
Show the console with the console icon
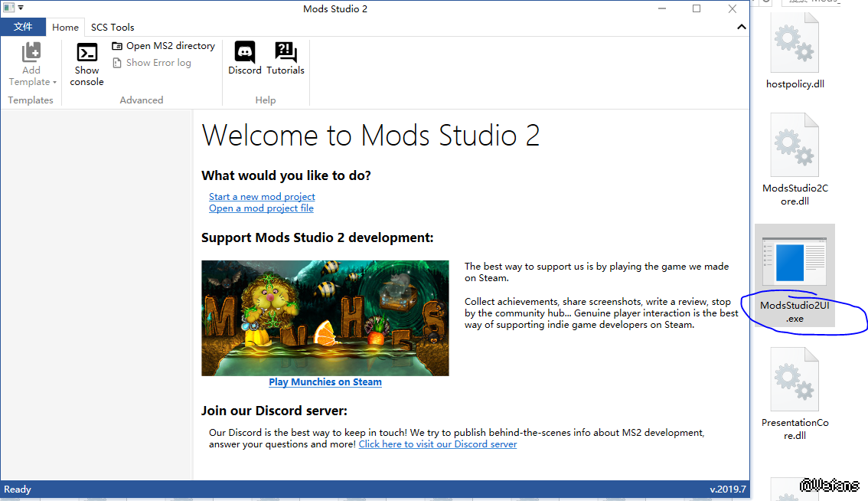click(87, 53)
